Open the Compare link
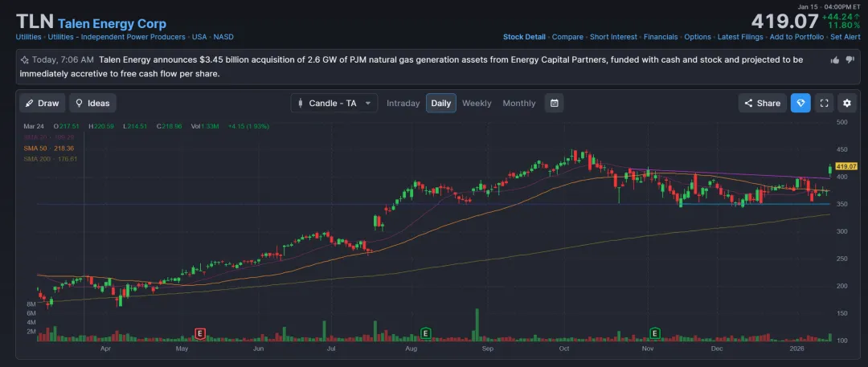 (x=567, y=37)
